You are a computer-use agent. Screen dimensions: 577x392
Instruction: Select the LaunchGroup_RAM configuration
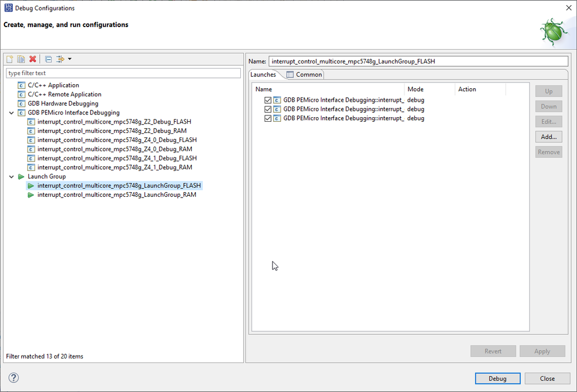(117, 195)
